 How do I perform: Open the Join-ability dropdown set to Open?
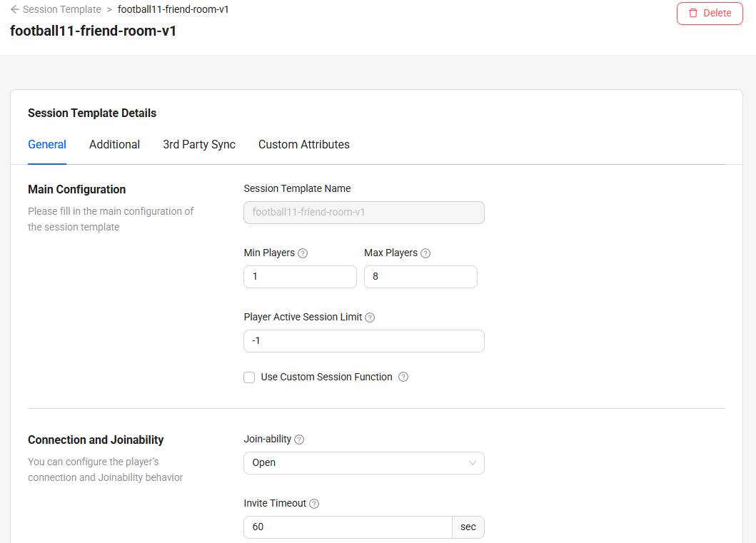point(364,463)
